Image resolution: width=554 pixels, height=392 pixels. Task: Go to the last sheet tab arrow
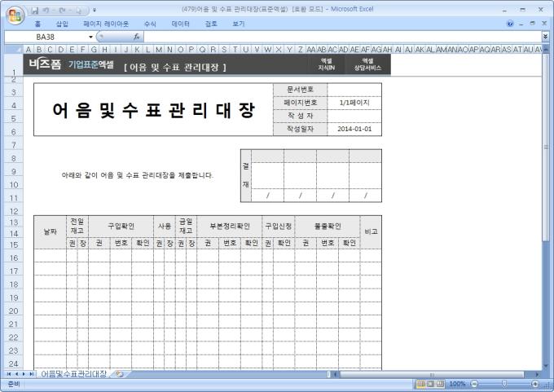(x=32, y=374)
